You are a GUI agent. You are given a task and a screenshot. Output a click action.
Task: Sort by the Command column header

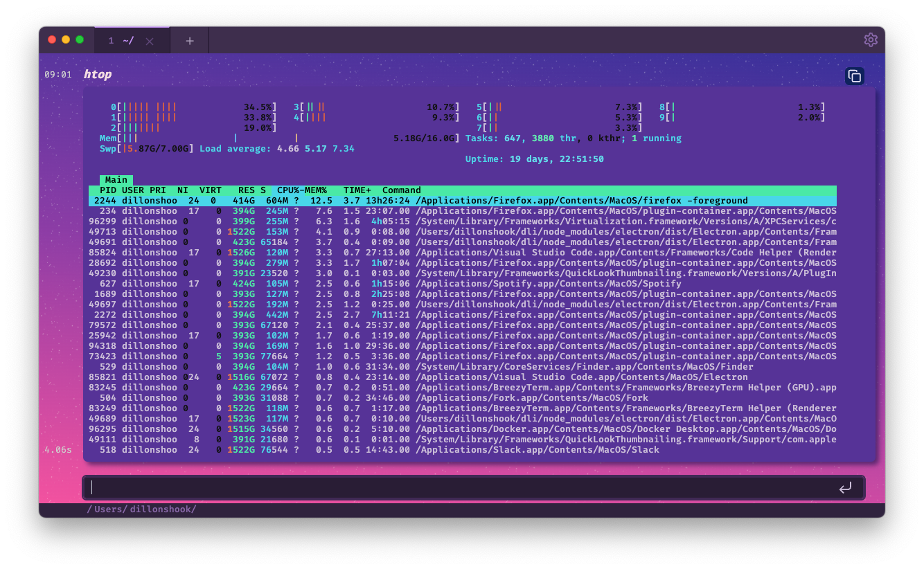[x=402, y=190]
